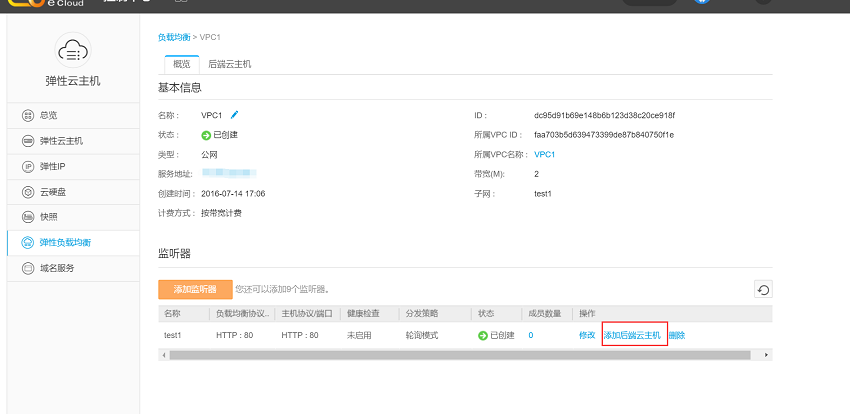
Task: Click the refresh icon above listener table
Action: click(x=764, y=290)
